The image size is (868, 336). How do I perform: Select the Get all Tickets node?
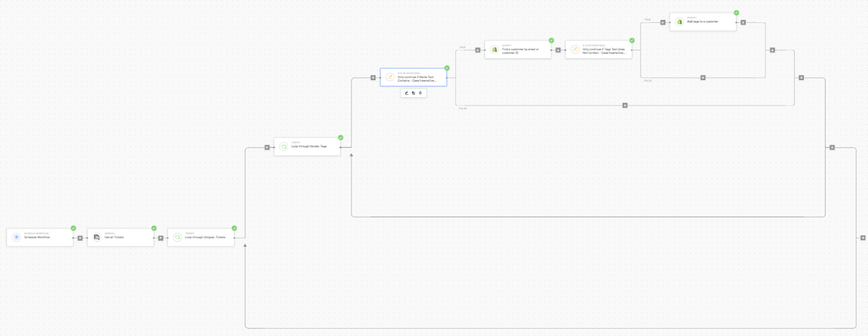pyautogui.click(x=121, y=237)
